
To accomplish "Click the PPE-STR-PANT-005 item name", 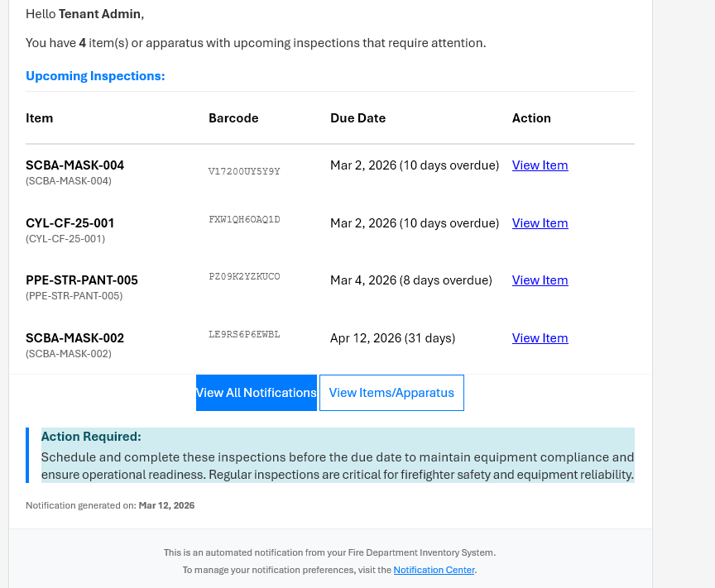I will [x=81, y=280].
